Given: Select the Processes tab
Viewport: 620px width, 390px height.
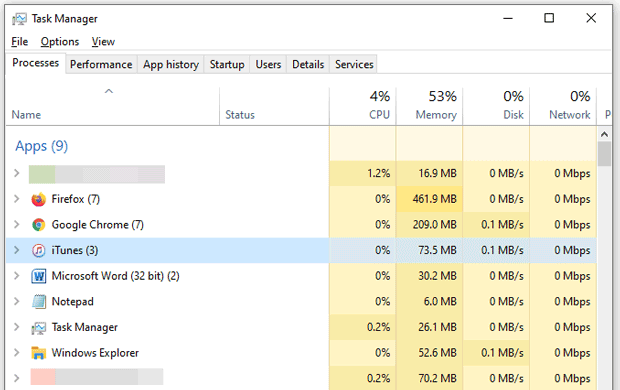Looking at the screenshot, I should 36,63.
